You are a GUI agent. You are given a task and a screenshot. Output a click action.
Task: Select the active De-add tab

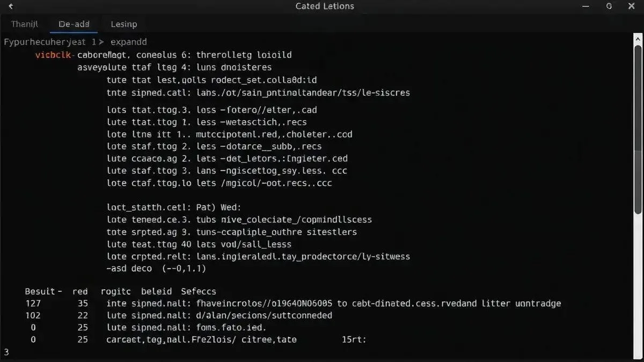point(74,24)
